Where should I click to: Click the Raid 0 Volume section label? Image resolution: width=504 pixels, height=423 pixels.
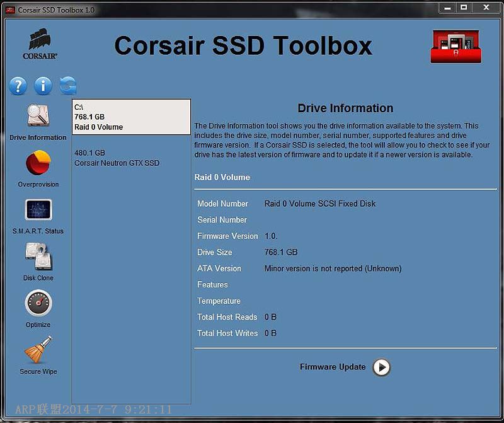pos(222,177)
